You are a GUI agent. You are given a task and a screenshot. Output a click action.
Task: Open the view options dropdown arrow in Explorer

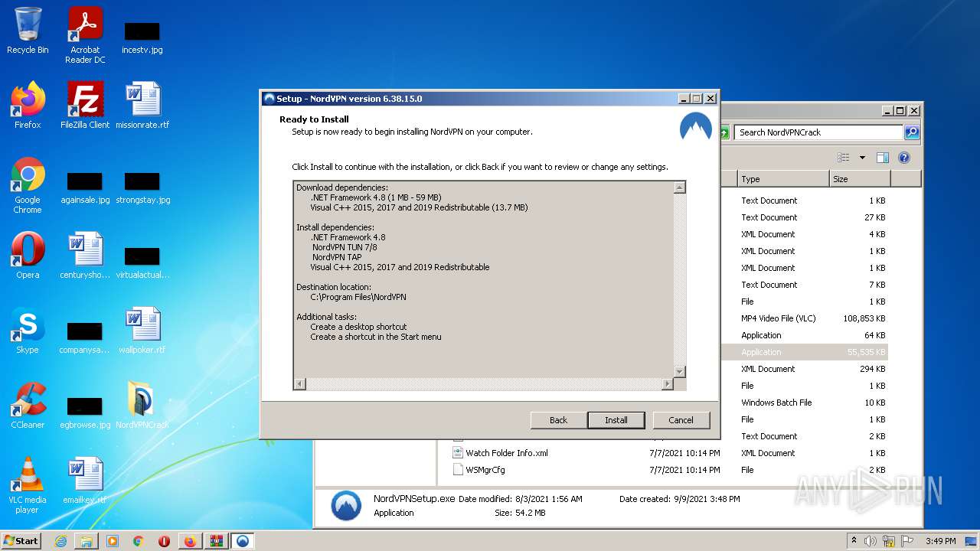[x=862, y=158]
